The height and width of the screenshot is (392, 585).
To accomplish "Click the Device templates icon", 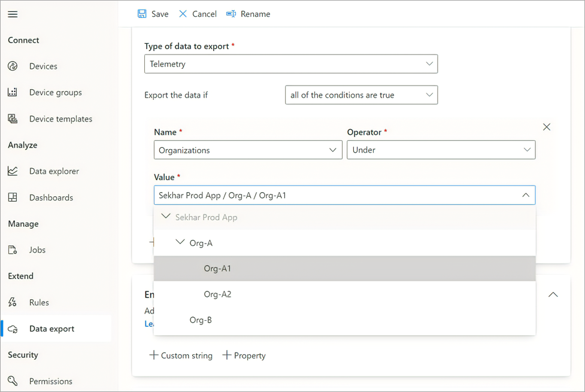I will point(13,118).
